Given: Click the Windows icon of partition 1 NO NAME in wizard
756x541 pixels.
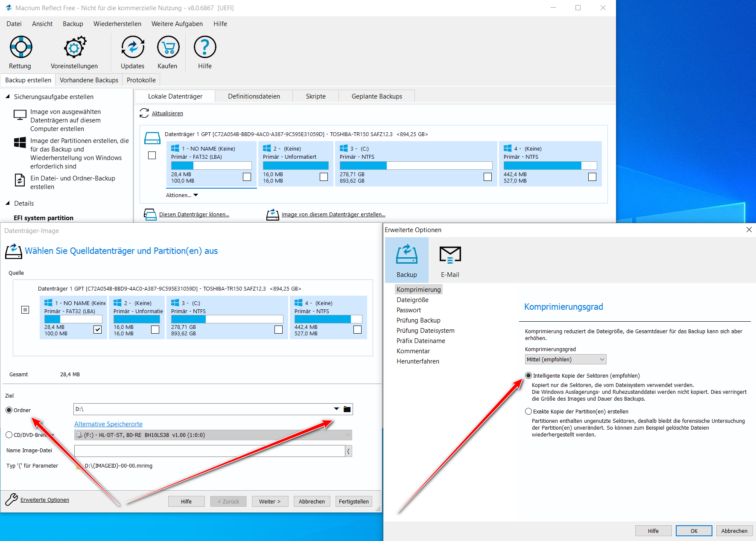Looking at the screenshot, I should pos(48,302).
